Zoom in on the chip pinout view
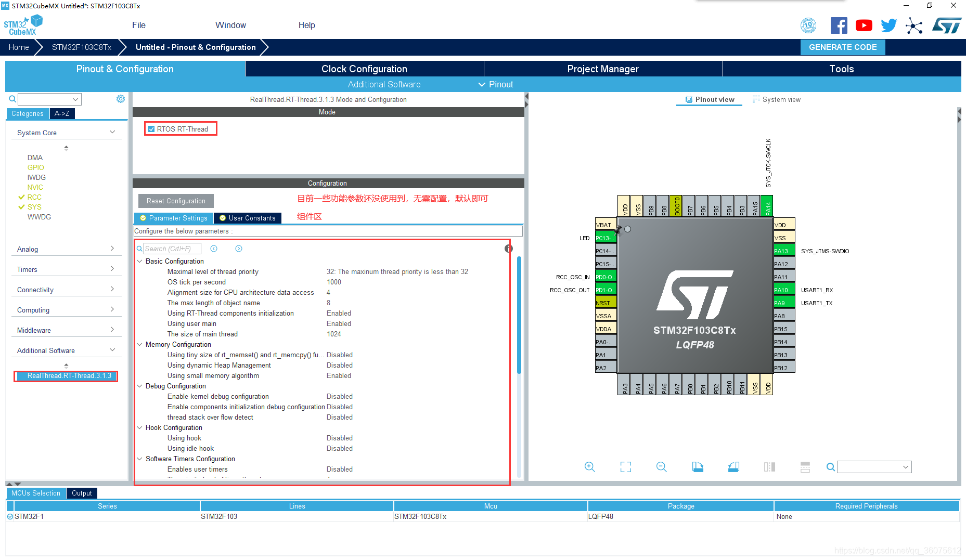The width and height of the screenshot is (966, 560). (x=589, y=467)
